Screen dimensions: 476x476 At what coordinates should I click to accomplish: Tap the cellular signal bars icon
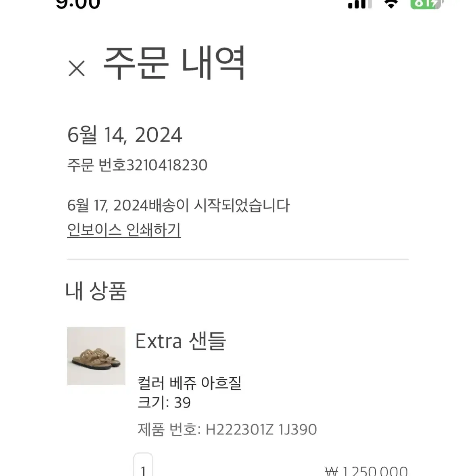click(360, 4)
